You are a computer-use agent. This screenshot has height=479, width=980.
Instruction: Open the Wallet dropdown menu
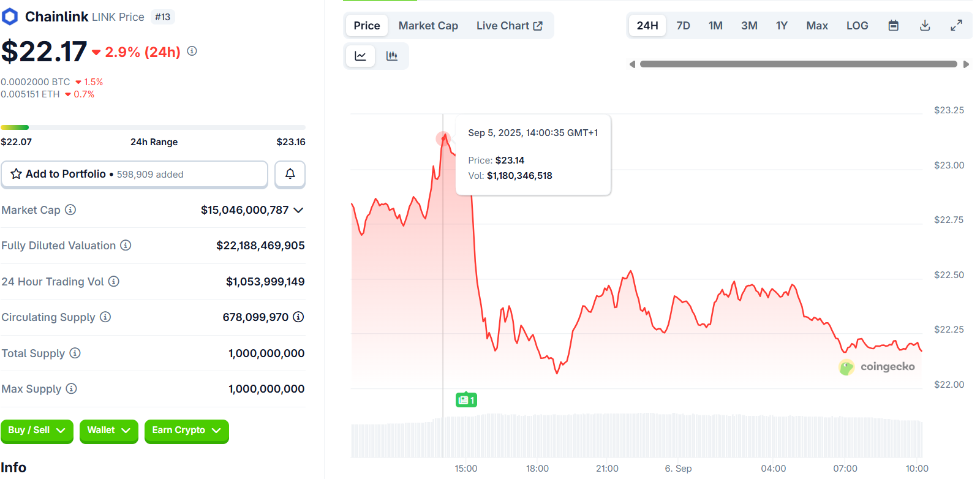(108, 431)
